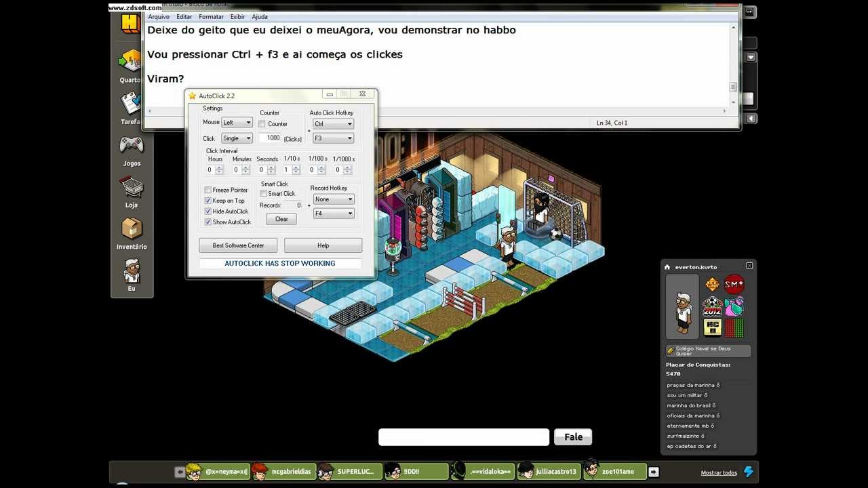This screenshot has width=868, height=488.
Task: Click the orange diamond badge in profile panel
Action: (712, 285)
